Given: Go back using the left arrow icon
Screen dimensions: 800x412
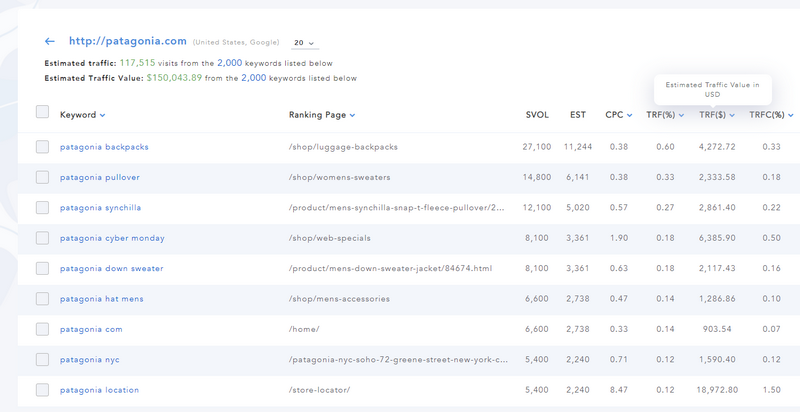Looking at the screenshot, I should (x=49, y=41).
